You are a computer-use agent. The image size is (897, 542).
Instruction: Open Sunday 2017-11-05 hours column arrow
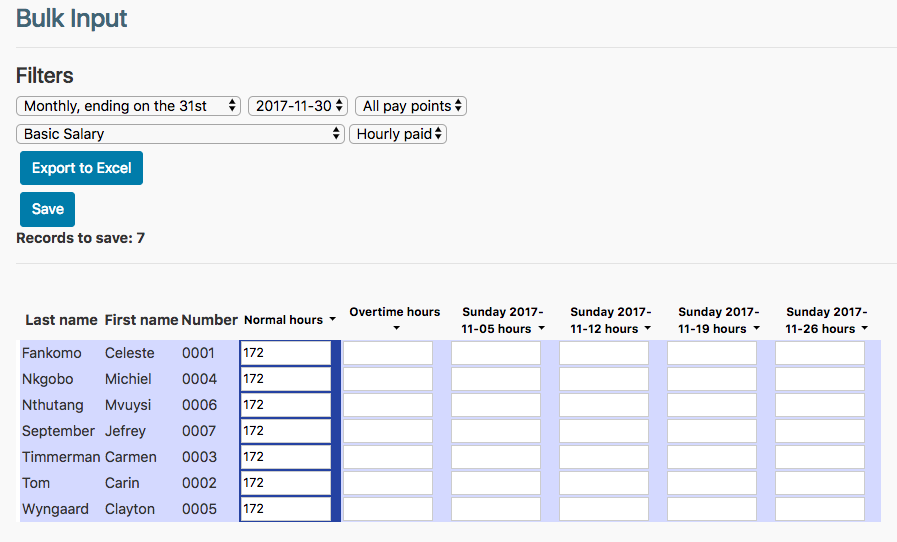click(541, 329)
